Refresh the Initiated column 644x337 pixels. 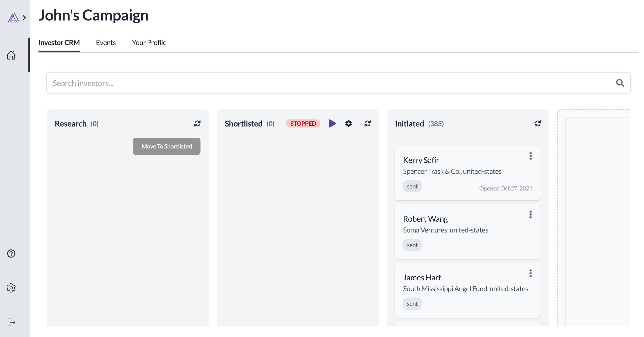tap(538, 123)
